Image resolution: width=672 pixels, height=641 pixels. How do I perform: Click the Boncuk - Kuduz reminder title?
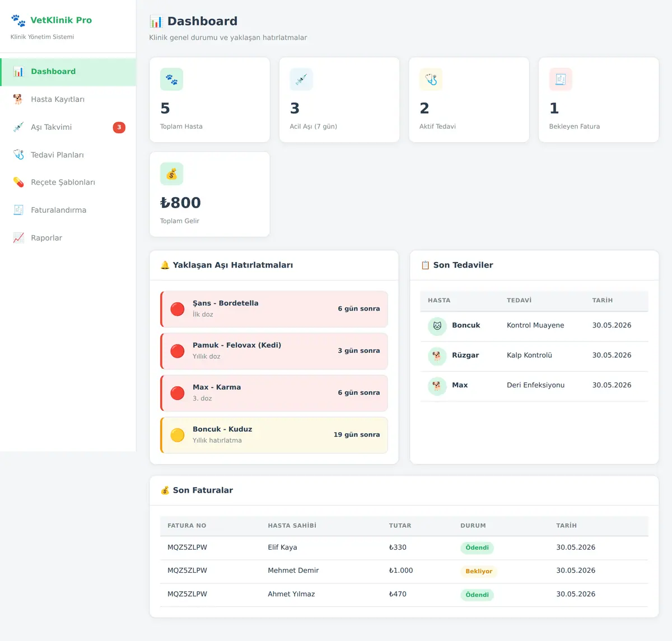(x=222, y=429)
